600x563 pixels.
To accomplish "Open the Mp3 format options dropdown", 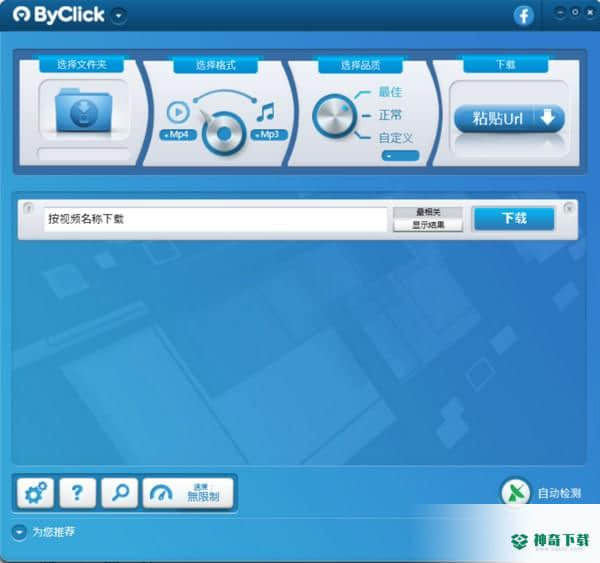I will [x=269, y=135].
